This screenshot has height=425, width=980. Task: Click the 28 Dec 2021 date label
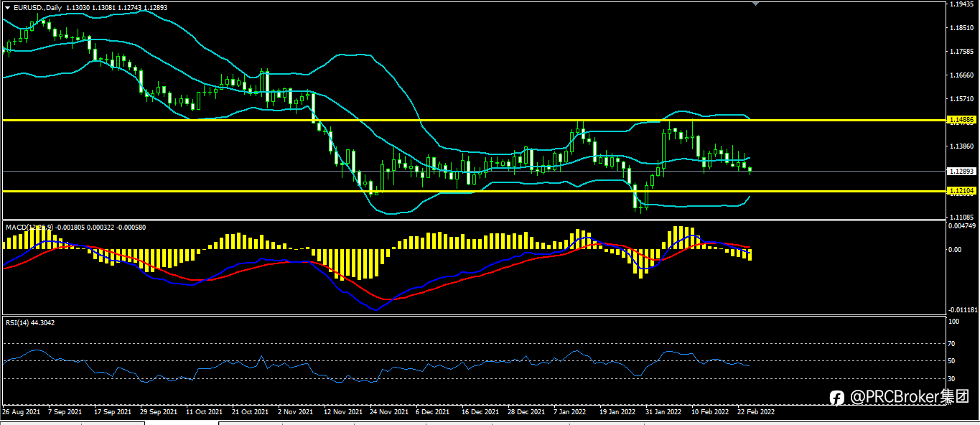click(x=526, y=413)
